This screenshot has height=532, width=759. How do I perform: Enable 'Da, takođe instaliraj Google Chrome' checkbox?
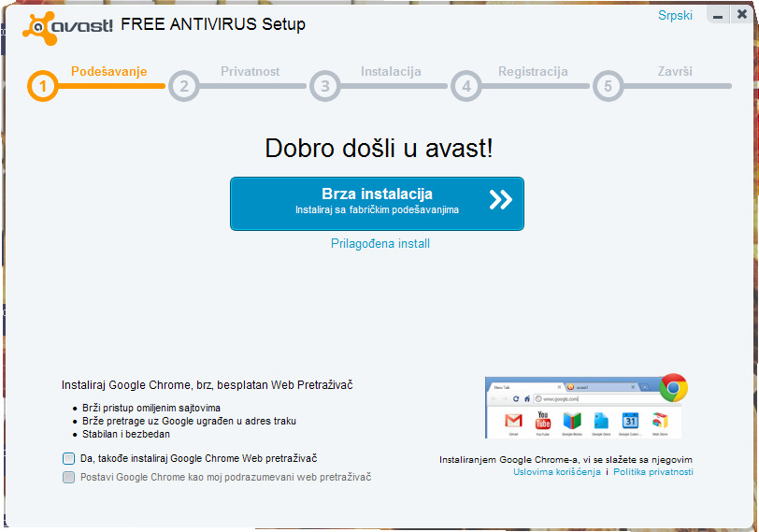coord(69,458)
